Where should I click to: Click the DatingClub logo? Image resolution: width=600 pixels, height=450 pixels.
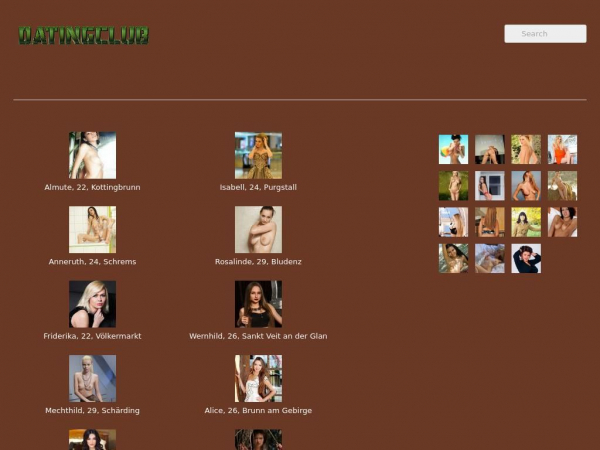[83, 35]
